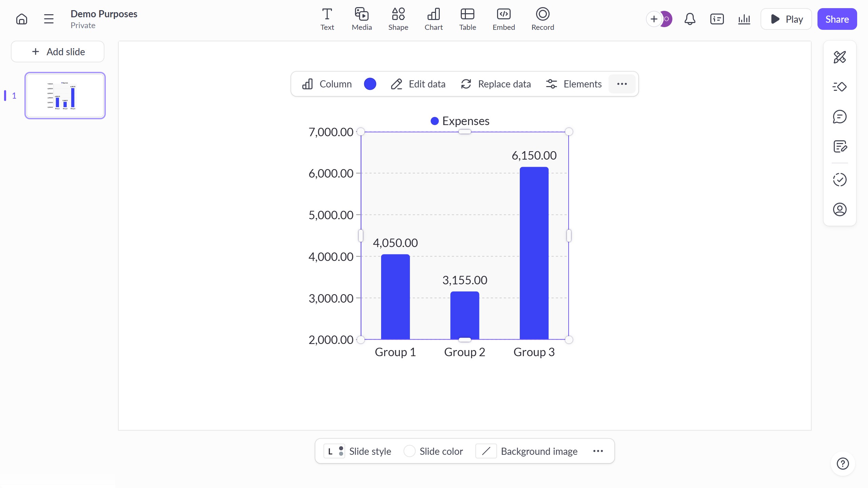Open the design tools panel icon
Image resolution: width=868 pixels, height=488 pixels.
coord(840,57)
